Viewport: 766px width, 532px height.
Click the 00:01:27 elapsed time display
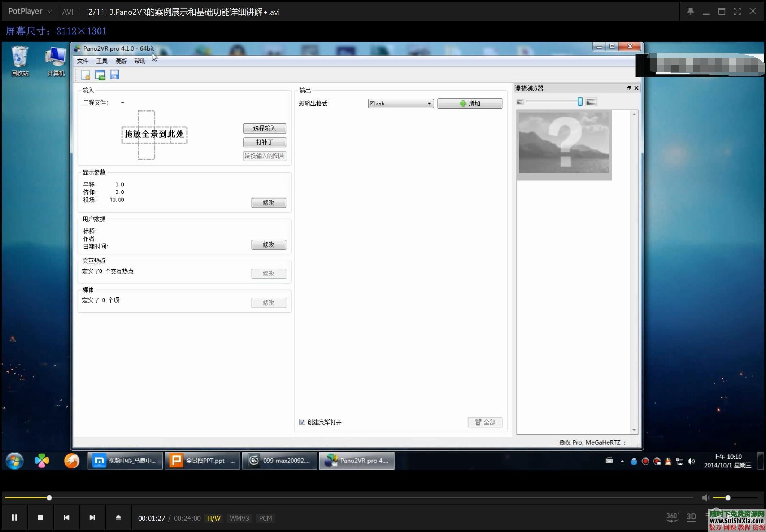point(151,518)
